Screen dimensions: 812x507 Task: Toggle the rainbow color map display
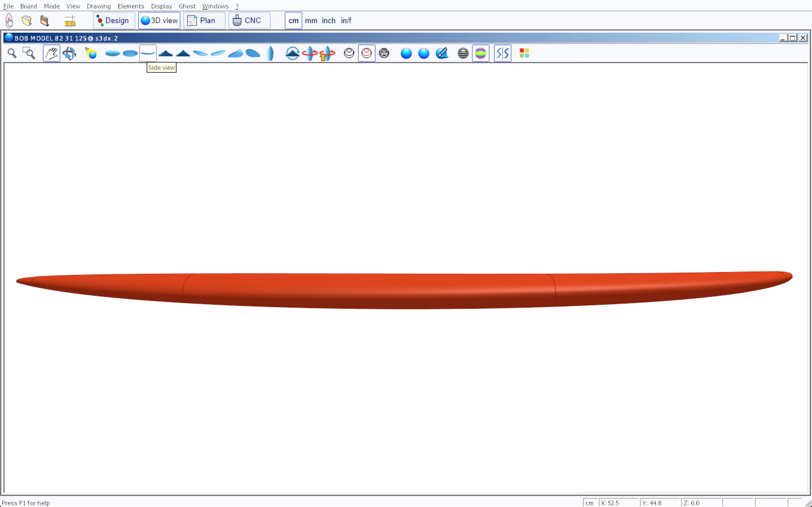[x=480, y=53]
